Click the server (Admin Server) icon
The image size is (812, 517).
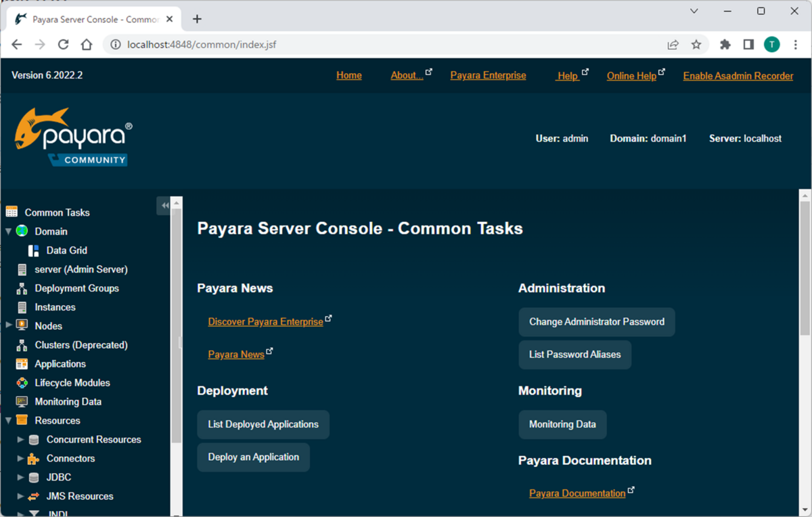(22, 269)
